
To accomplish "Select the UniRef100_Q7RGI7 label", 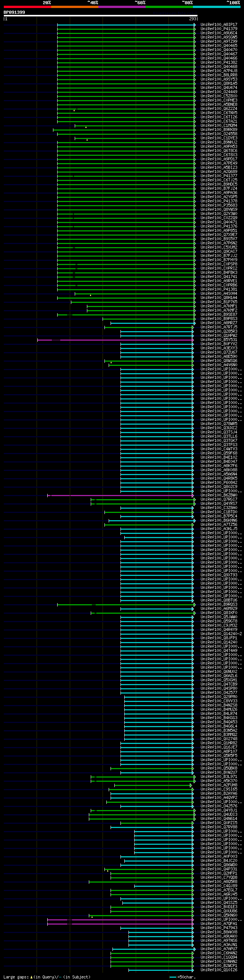I will pyautogui.click(x=219, y=500).
